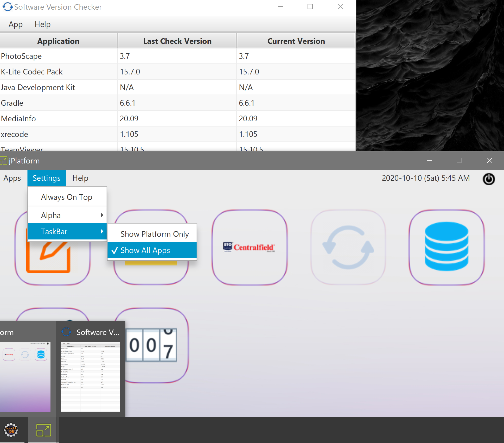Screen dimensions: 504x443
Task: Select the Software Version Checker preview thumbnail
Action: pos(90,377)
